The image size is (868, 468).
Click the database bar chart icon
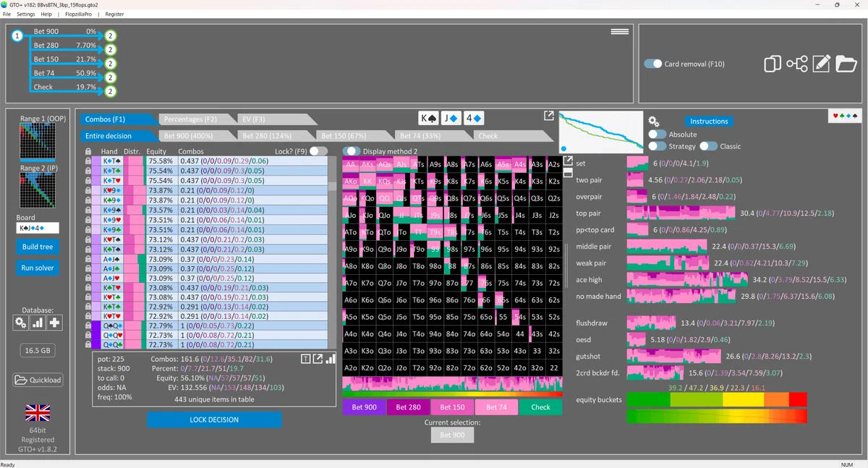point(38,323)
